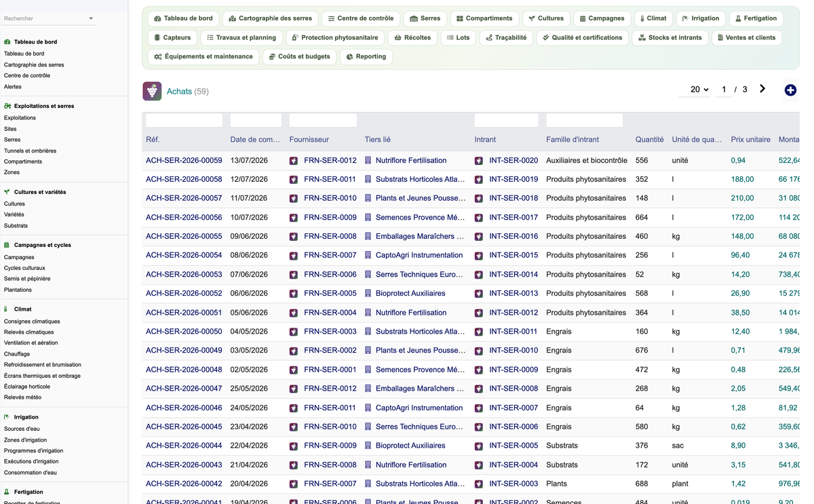Screen dimensions: 814x504
Task: Open Éclairage horticole sidebar item
Action: pyautogui.click(x=27, y=387)
